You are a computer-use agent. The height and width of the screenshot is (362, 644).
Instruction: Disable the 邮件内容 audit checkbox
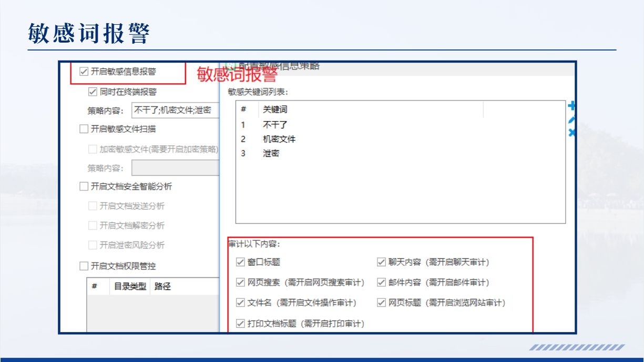click(x=382, y=283)
